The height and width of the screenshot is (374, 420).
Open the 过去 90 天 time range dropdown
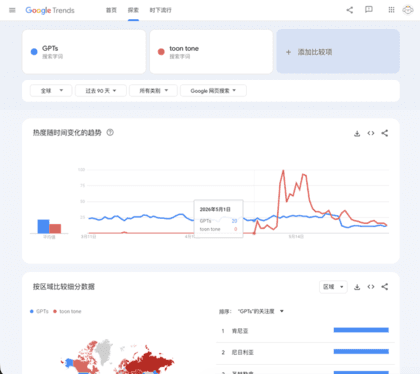click(101, 91)
